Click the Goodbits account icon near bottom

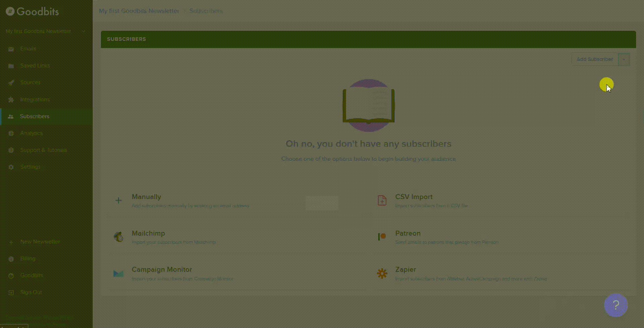coord(11,276)
